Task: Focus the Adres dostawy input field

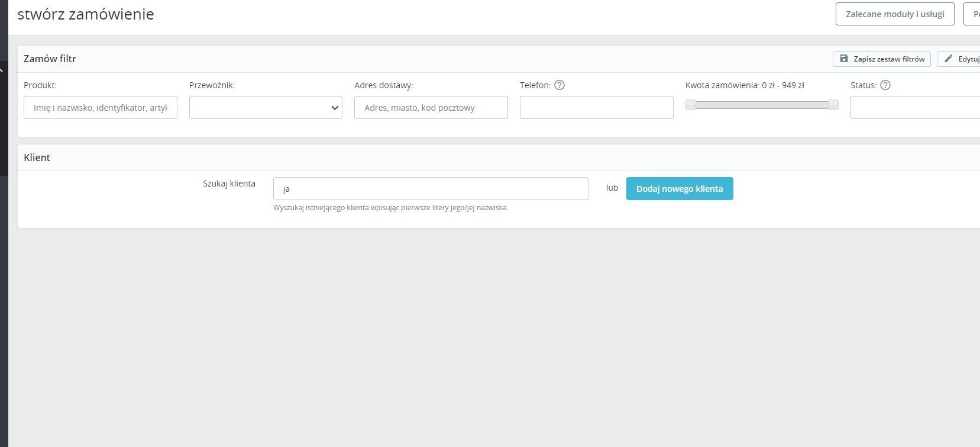Action: (x=431, y=108)
